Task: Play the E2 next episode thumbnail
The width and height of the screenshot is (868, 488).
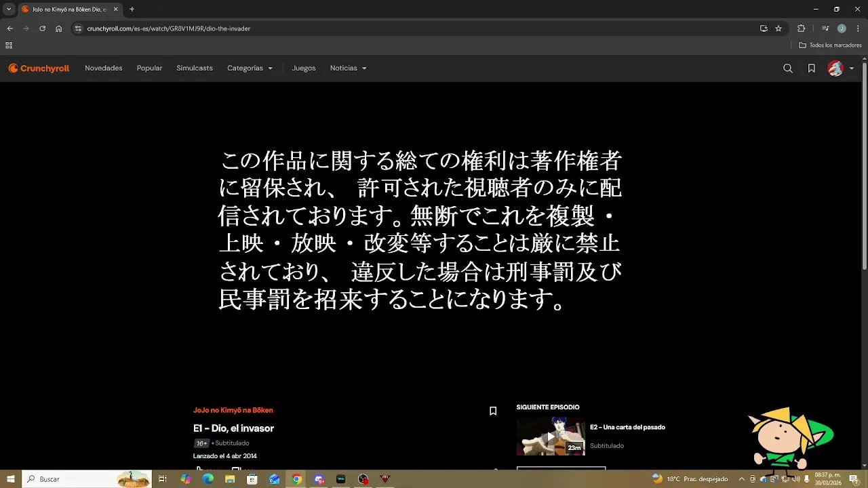Action: pos(551,436)
